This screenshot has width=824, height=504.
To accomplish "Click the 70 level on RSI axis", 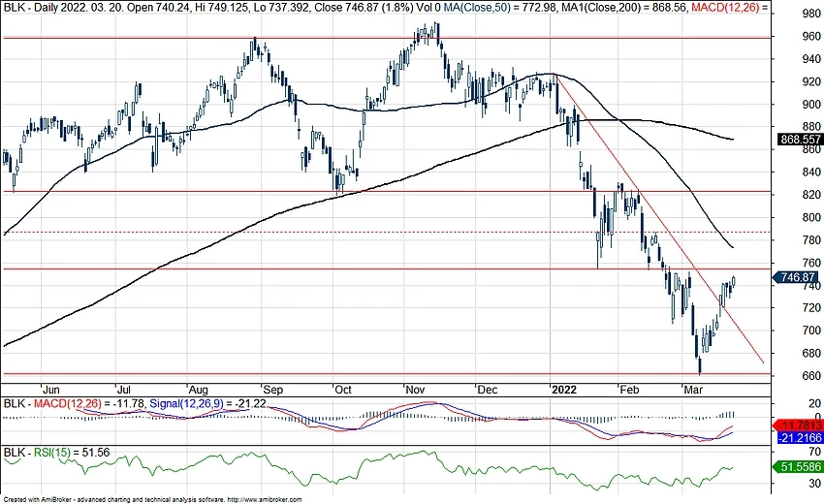I will [x=814, y=452].
